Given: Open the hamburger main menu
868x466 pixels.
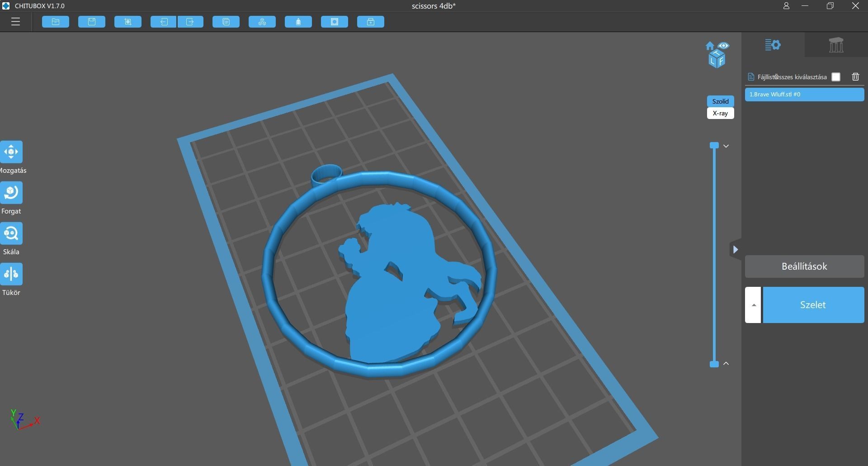Looking at the screenshot, I should (16, 22).
